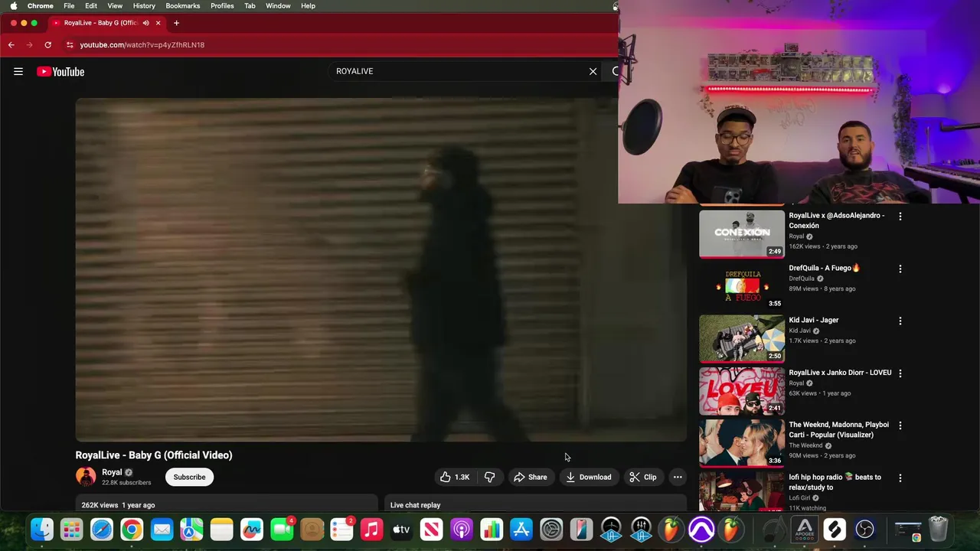Open The Weeknd Popular thumbnail
Screen dimensions: 980x551
pos(742,442)
